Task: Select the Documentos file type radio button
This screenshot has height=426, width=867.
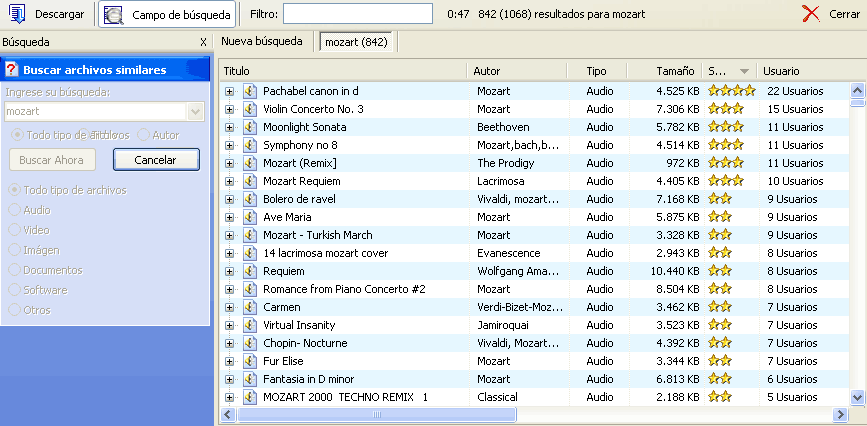Action: point(14,270)
